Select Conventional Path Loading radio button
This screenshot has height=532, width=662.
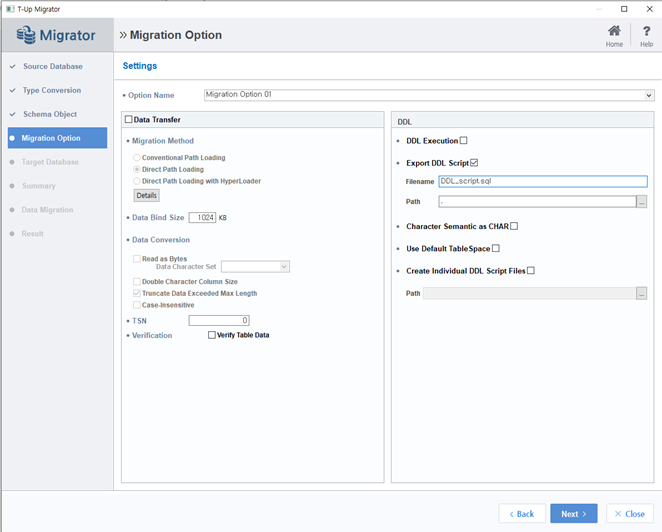(x=137, y=157)
